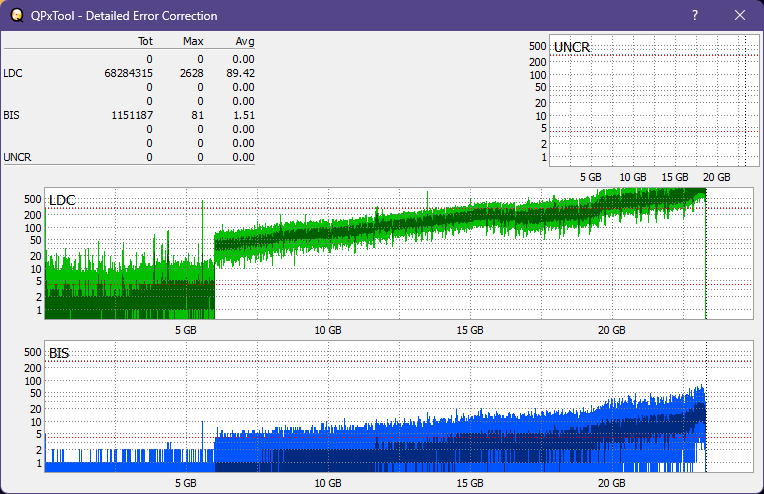Viewport: 764px width, 494px height.
Task: Click the window title text in title bar
Action: [x=125, y=16]
